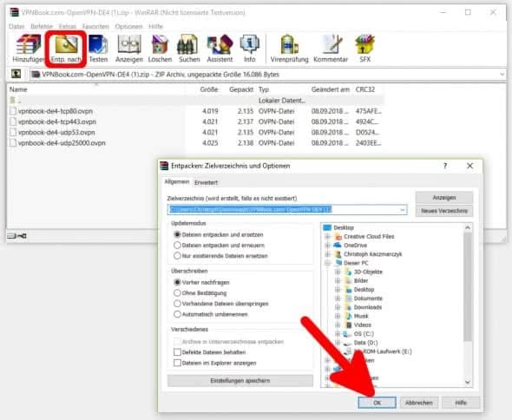This screenshot has width=512, height=420.
Task: Select 'Vorhandene Dateien überspringen' option
Action: coord(177,304)
